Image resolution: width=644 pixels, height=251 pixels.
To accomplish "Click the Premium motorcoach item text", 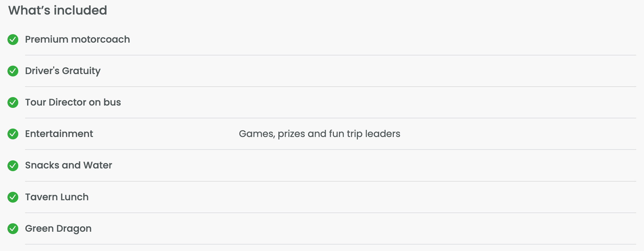I will point(78,40).
